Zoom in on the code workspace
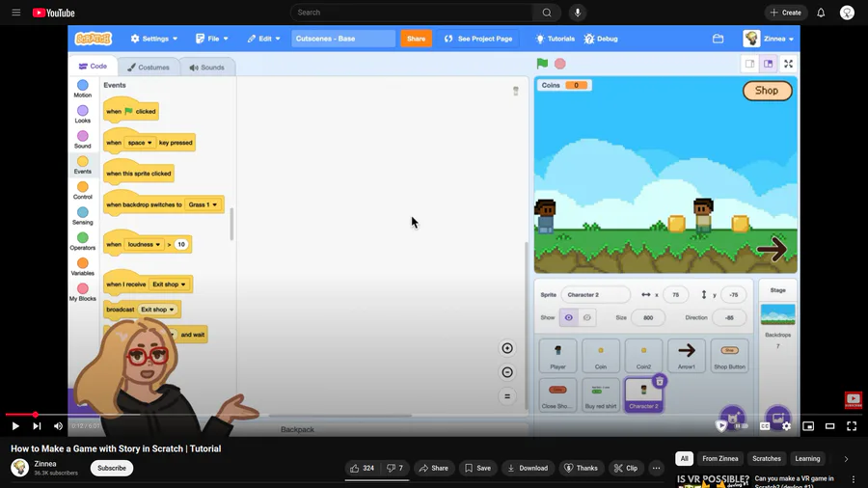 coord(507,348)
